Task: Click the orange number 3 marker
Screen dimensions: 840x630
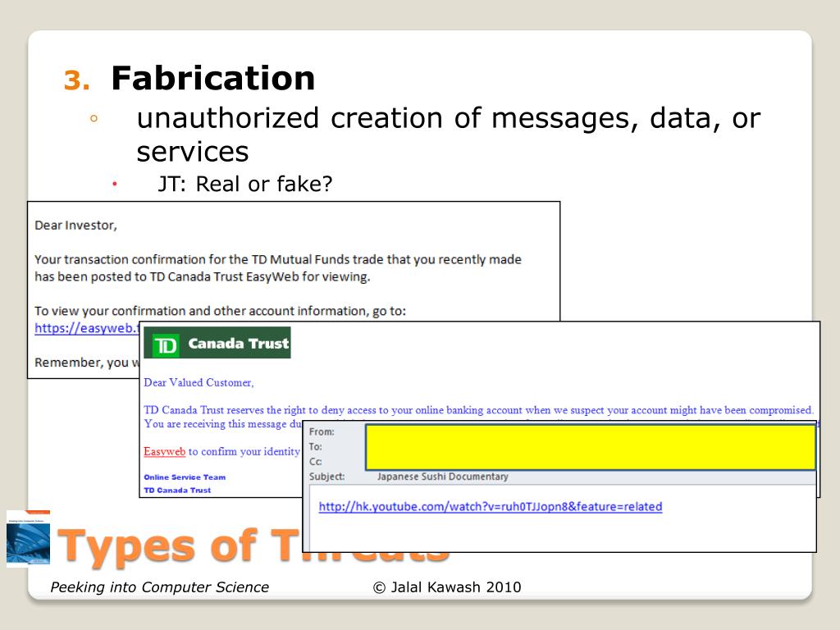Action: 76,80
